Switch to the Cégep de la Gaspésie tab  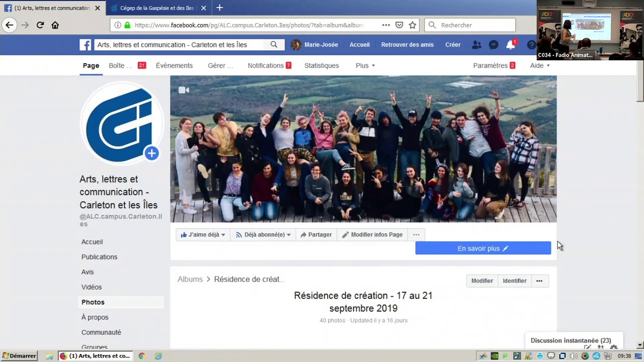click(x=157, y=8)
